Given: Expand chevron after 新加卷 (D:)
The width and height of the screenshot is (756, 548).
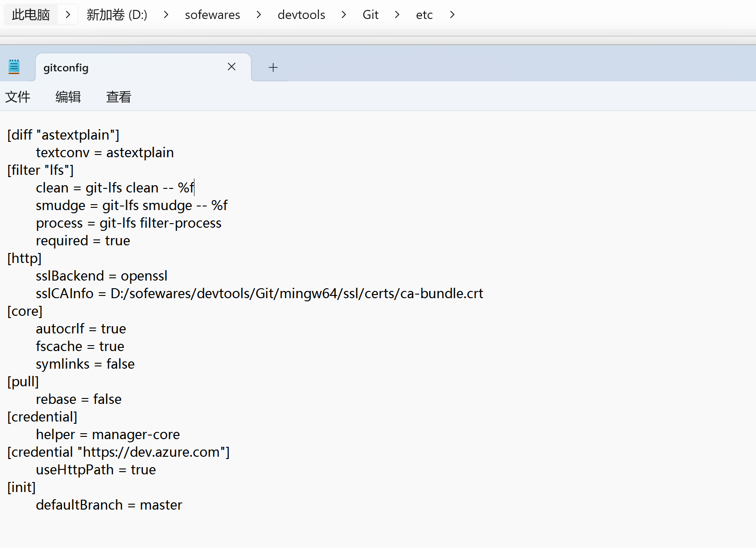Looking at the screenshot, I should coord(166,14).
